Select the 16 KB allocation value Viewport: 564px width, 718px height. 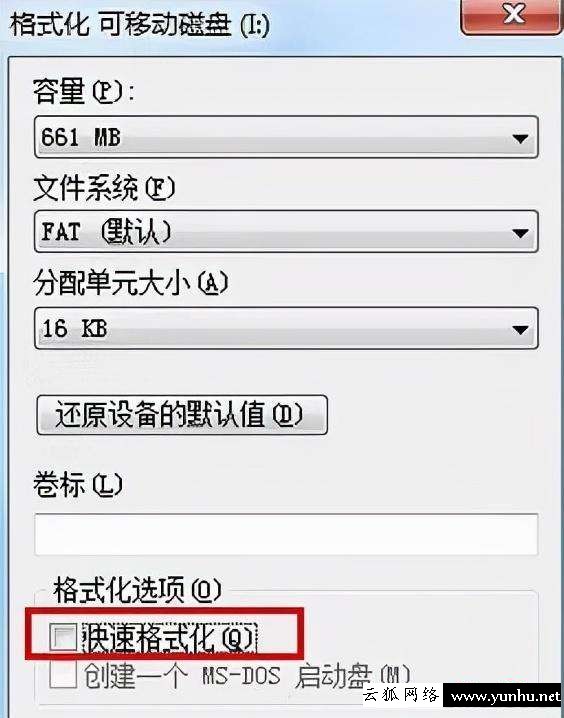pos(75,328)
